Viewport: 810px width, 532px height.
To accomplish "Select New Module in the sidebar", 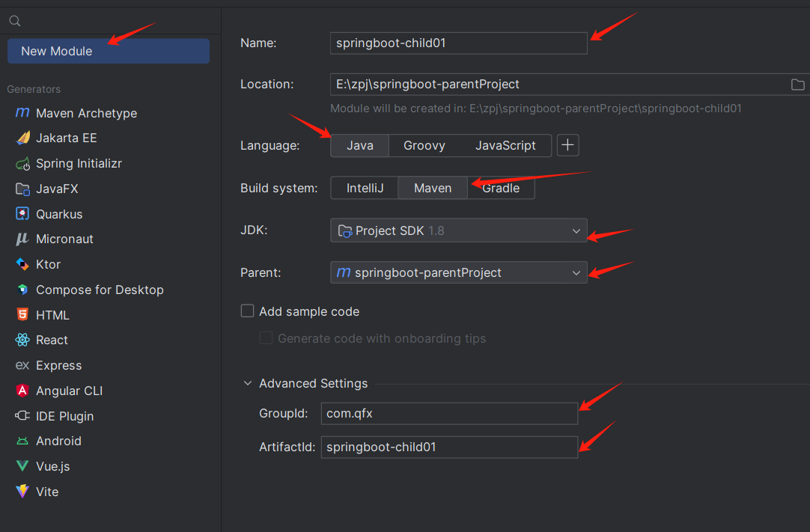I will coord(109,51).
